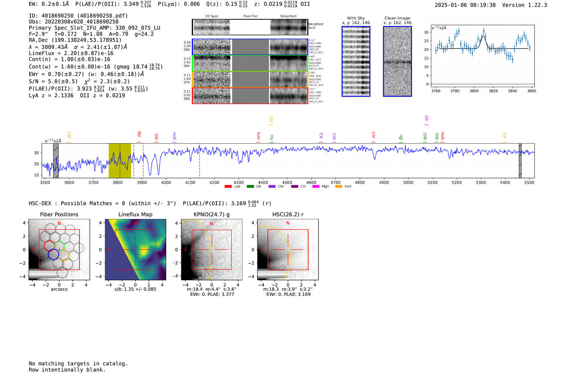This screenshot has height=392, width=576.
Task: Click the SiII line marker label
Action: [x=156, y=137]
